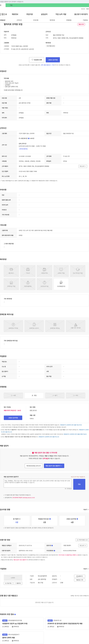89x644 pixels.
Task: Click the 장애인용 주차장 facility icon
Action: point(13,326)
